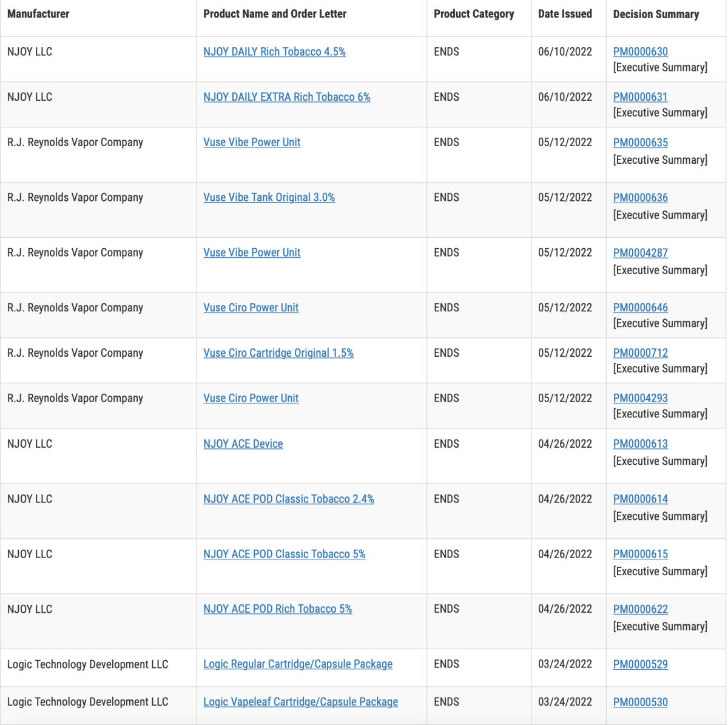Viewport: 728px width, 725px height.
Task: Click the Manufacturer column header
Action: pos(38,14)
